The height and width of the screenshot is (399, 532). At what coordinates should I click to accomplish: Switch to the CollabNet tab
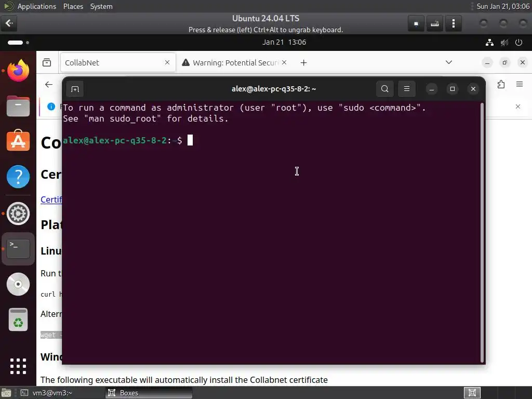point(118,62)
